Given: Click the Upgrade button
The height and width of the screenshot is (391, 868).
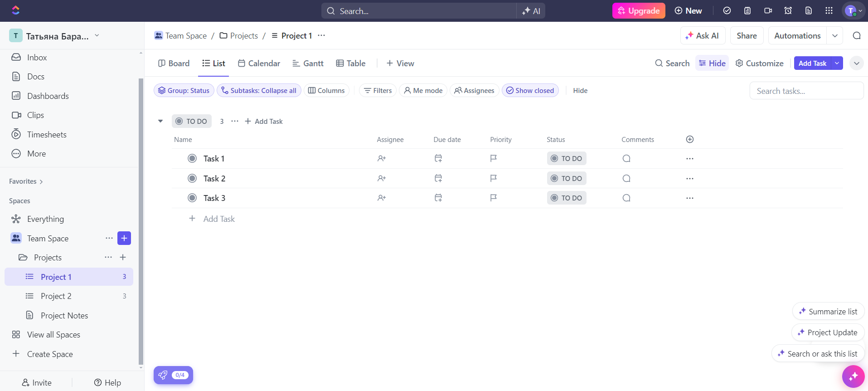Looking at the screenshot, I should pos(639,10).
